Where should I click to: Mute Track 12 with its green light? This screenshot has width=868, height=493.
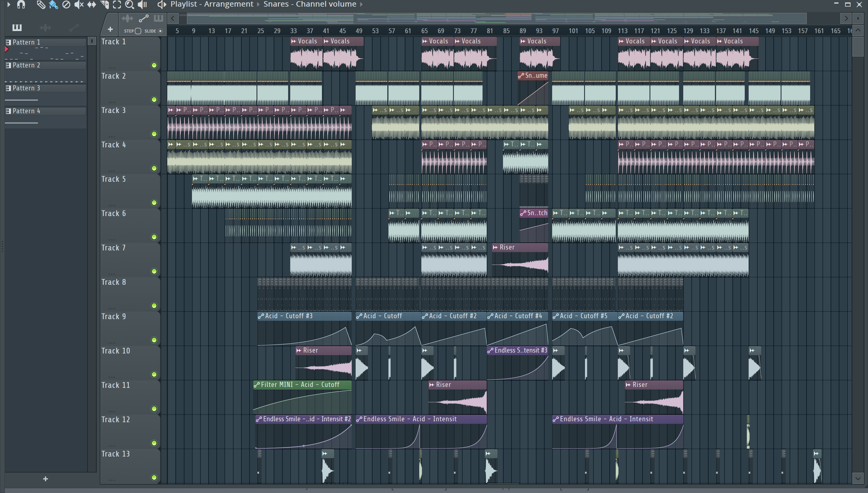pyautogui.click(x=154, y=443)
